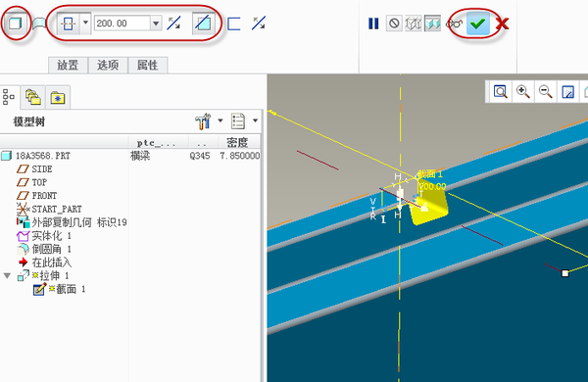Open the depth type dropdown arrow

click(x=85, y=24)
